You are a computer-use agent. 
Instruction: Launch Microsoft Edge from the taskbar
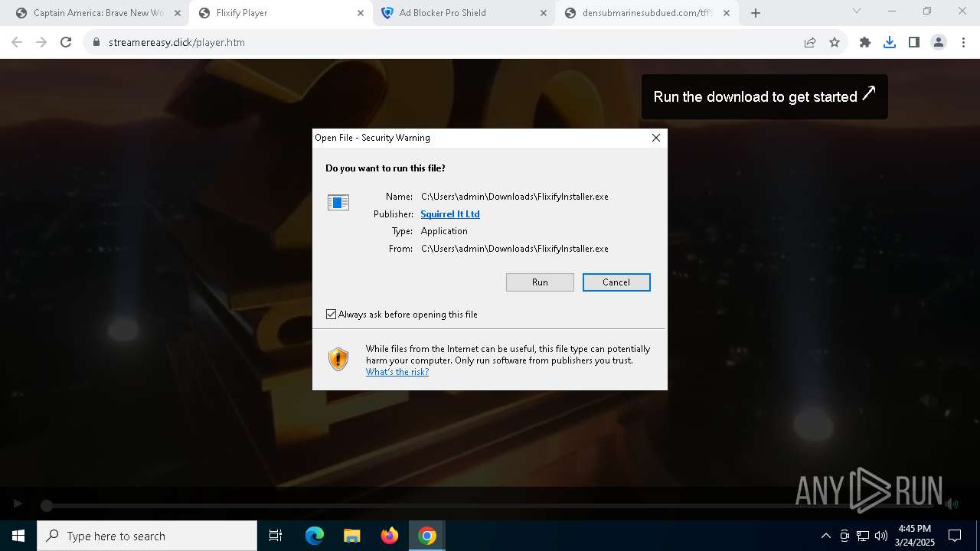click(315, 536)
